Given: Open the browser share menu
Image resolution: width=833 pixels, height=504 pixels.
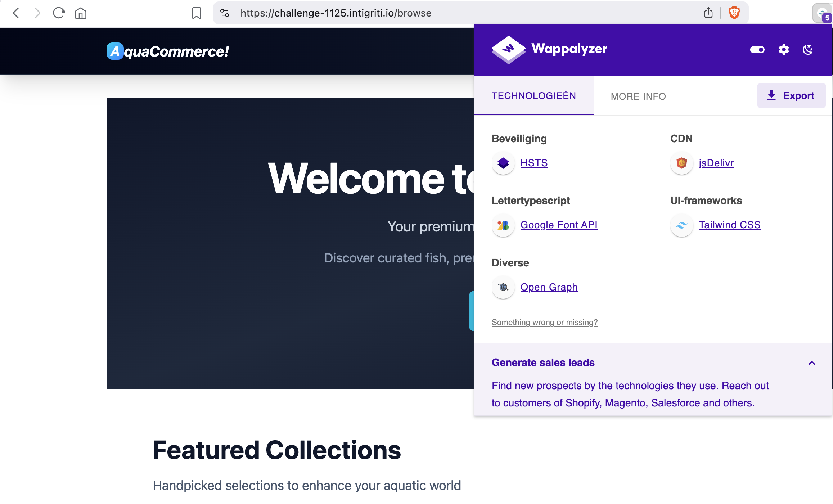Looking at the screenshot, I should coord(708,13).
